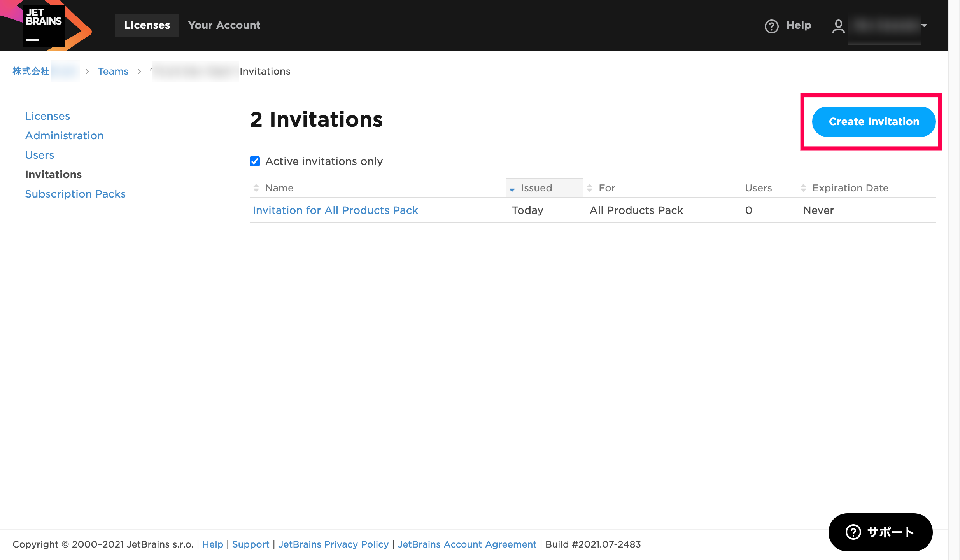Click the Help question mark icon in header
Viewport: 960px width, 560px height.
[x=771, y=26]
